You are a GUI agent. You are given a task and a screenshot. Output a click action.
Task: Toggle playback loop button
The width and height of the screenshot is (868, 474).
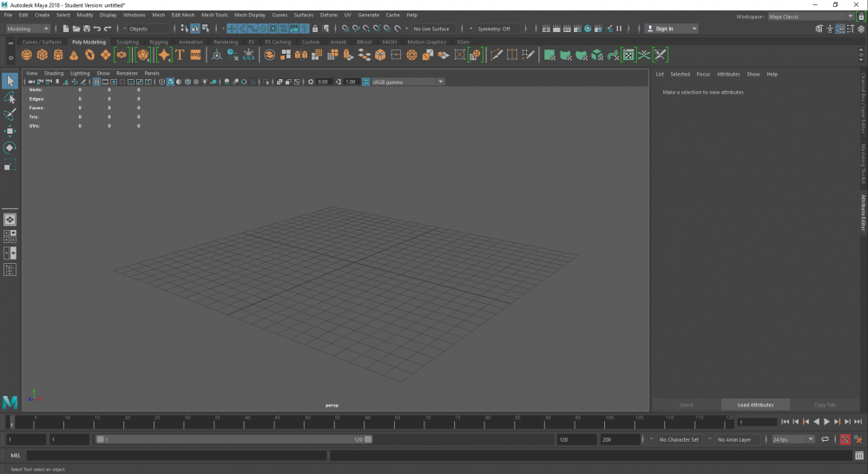825,439
